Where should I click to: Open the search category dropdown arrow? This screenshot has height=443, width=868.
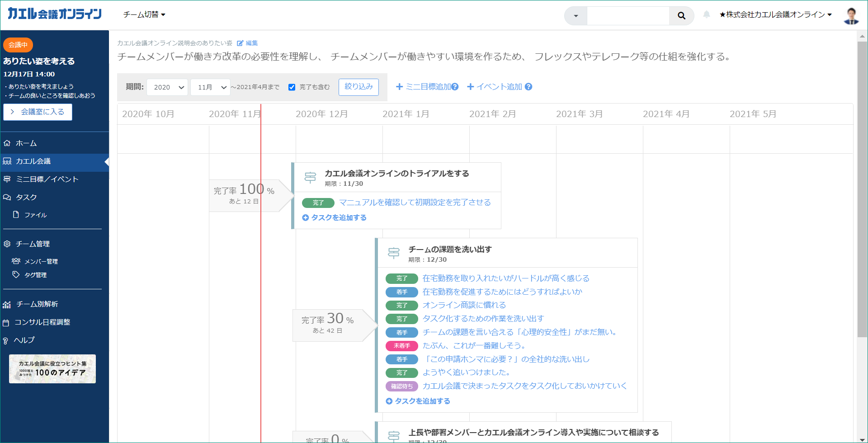tap(576, 16)
